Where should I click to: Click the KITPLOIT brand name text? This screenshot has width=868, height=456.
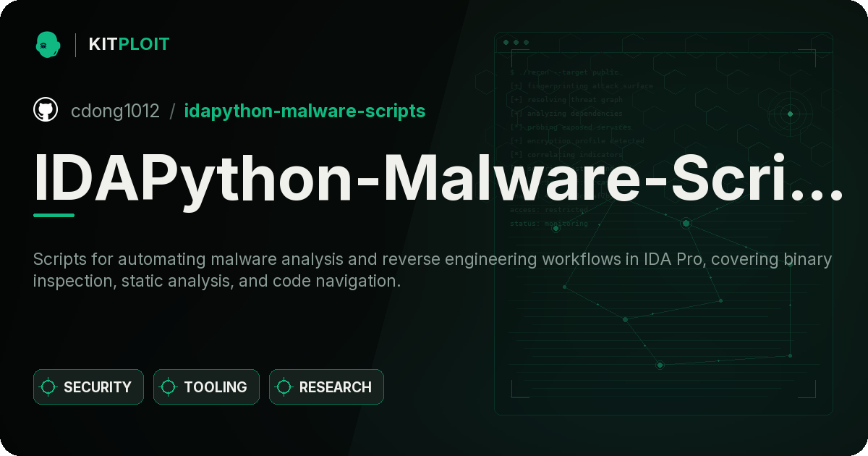pyautogui.click(x=129, y=44)
